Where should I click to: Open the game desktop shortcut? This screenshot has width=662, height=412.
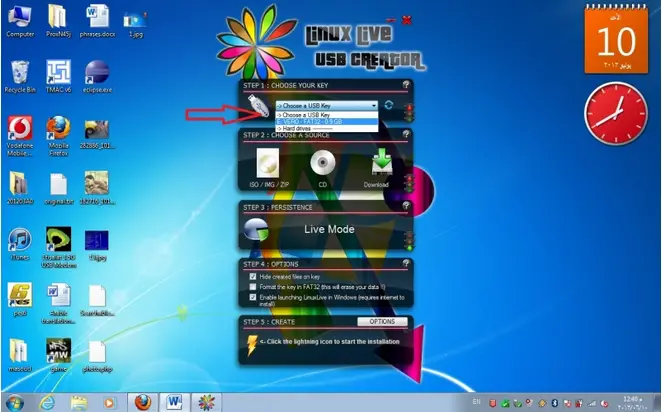click(58, 355)
